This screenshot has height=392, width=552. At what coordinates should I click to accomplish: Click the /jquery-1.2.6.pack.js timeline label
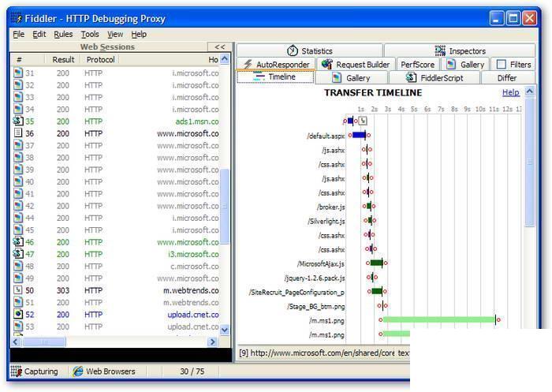pos(315,278)
